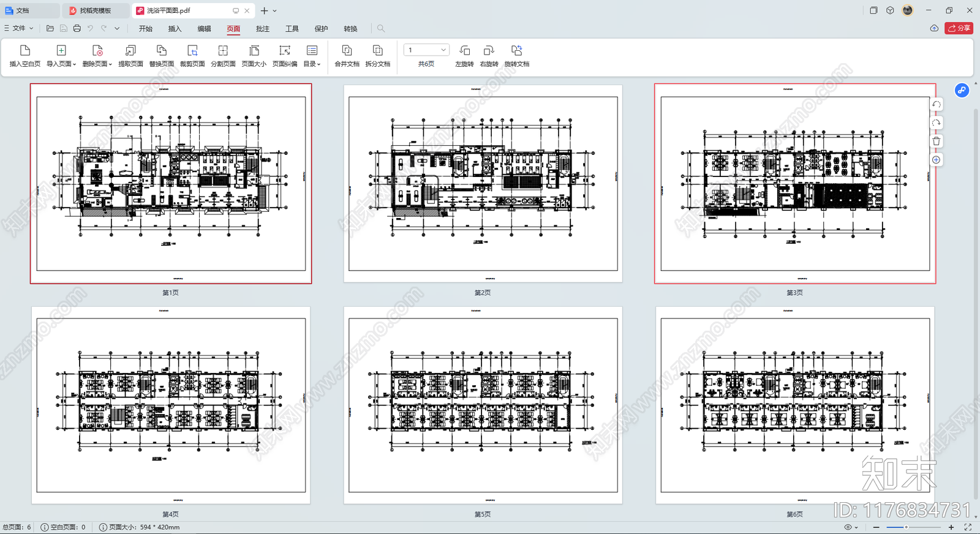Enter fullscreen via status bar icon
This screenshot has width=980, height=534.
968,527
